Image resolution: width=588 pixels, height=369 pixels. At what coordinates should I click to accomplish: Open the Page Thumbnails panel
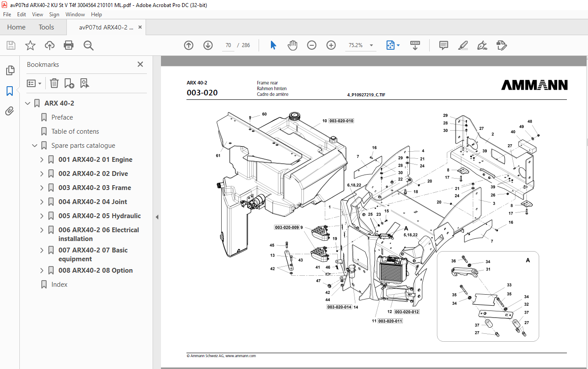[10, 70]
